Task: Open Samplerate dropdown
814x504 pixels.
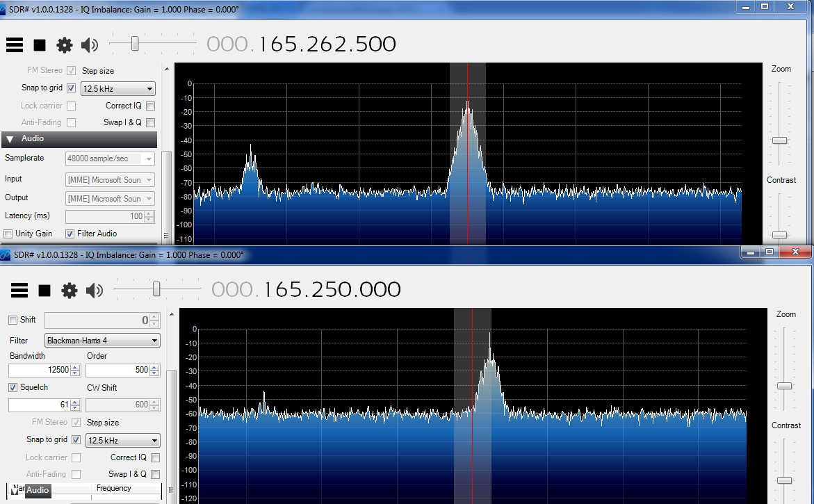Action: 110,158
